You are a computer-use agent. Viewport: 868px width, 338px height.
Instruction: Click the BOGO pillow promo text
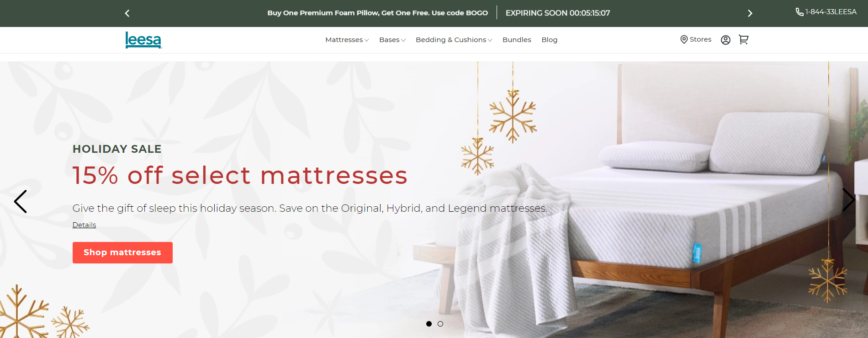click(378, 13)
